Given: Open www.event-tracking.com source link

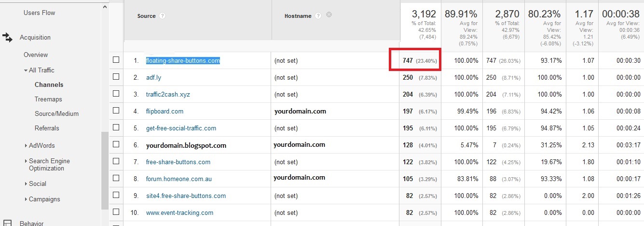Looking at the screenshot, I should tap(179, 212).
